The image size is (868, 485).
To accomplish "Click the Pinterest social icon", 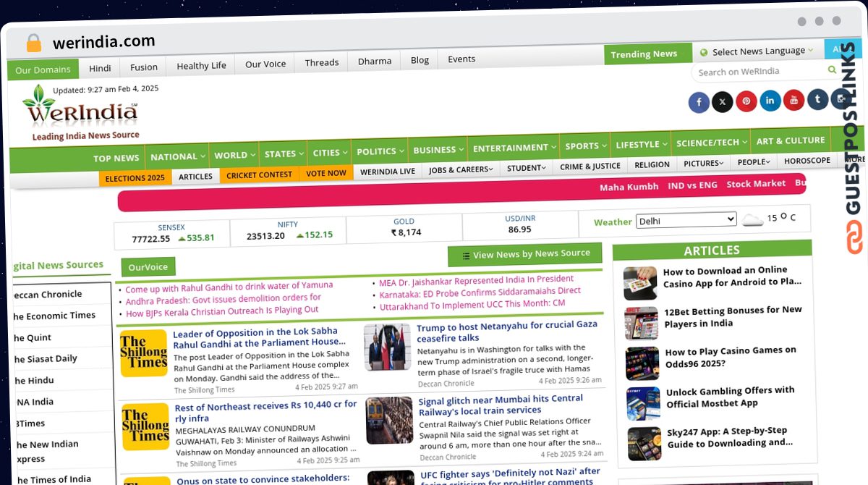I will pos(746,101).
